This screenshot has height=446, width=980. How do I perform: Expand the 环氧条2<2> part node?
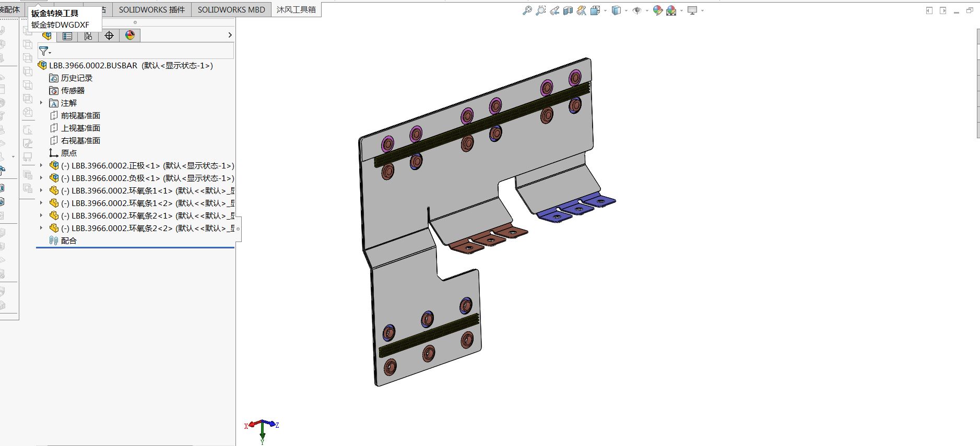(41, 228)
